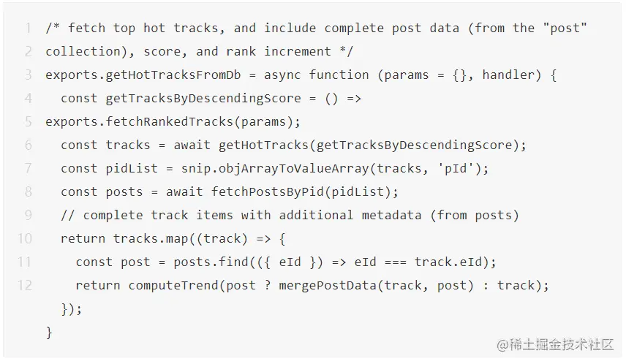Click line number 12 in the gutter
The image size is (626, 364).
tap(24, 285)
